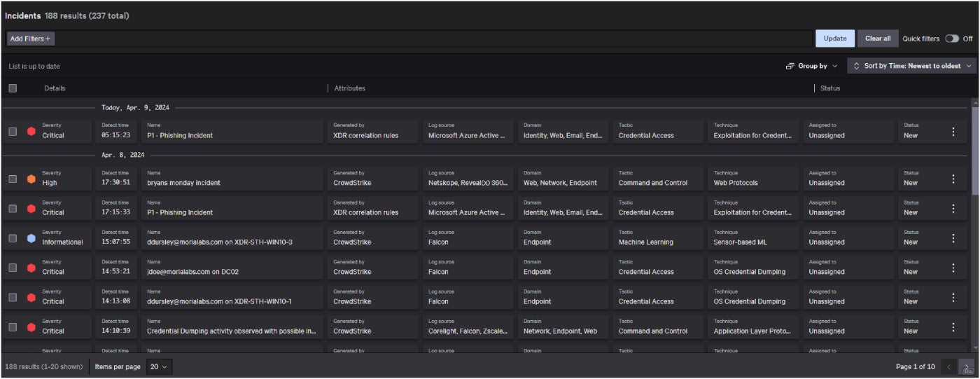Open actions menu for today's Phishing Incident
Viewport: 980px width, 379px height.
[x=953, y=132]
